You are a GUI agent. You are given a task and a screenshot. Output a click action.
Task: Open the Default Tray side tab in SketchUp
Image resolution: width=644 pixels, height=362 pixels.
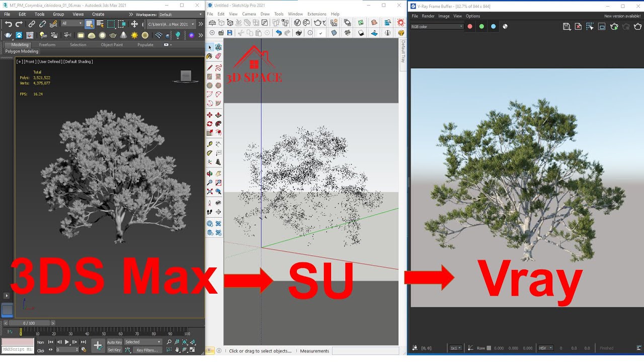pyautogui.click(x=403, y=51)
